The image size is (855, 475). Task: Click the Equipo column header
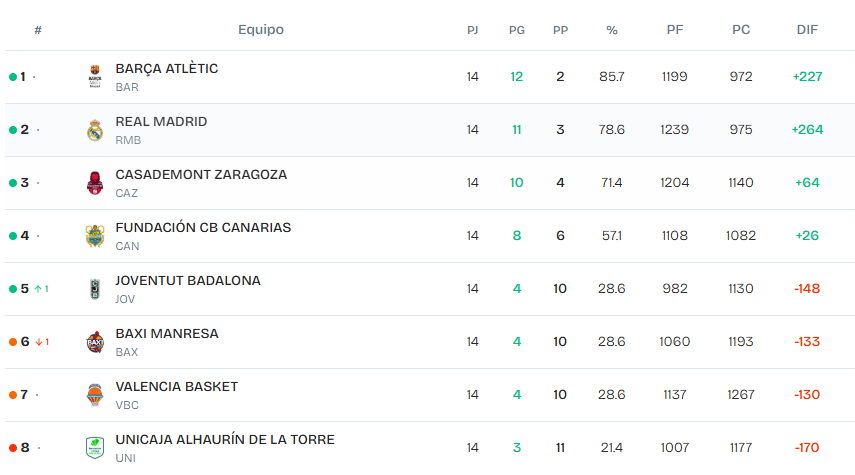coord(261,30)
